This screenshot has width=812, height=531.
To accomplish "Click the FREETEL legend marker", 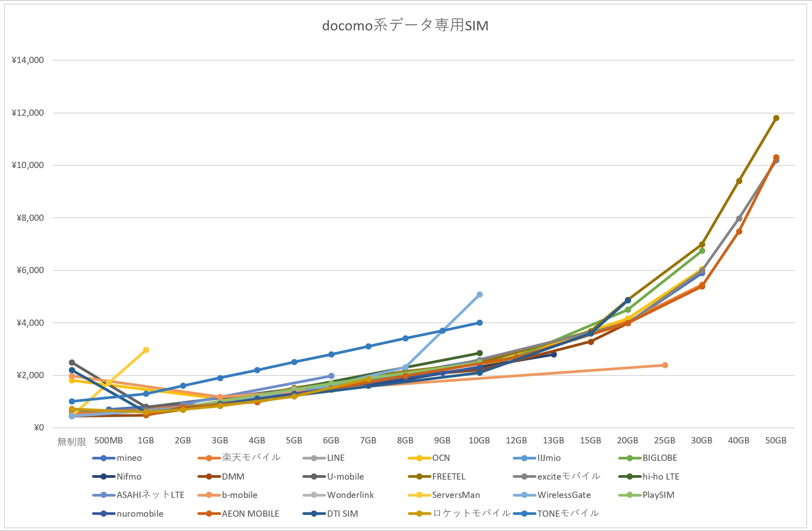I will [419, 477].
